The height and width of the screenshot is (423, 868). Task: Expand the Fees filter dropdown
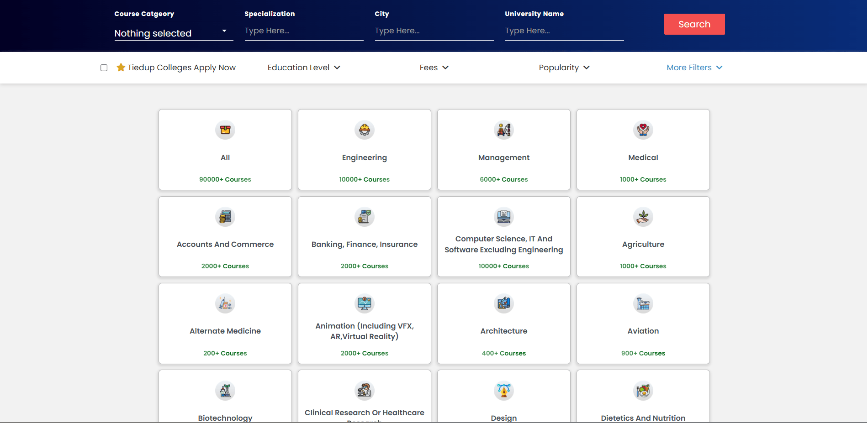point(434,68)
